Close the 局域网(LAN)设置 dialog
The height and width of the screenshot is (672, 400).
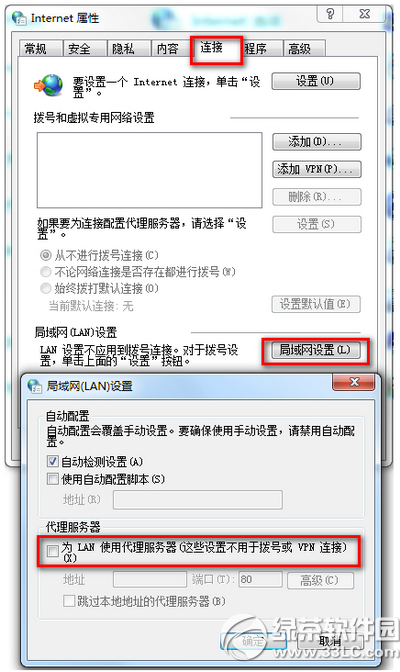click(354, 382)
